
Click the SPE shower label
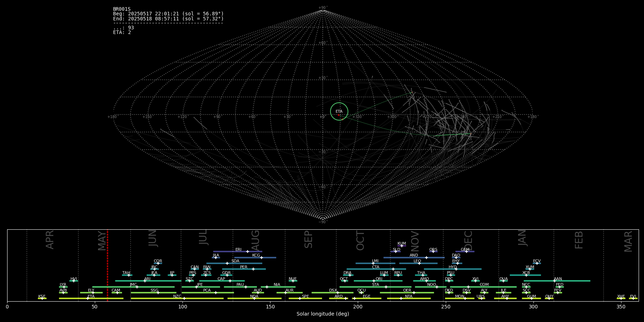[305, 297]
